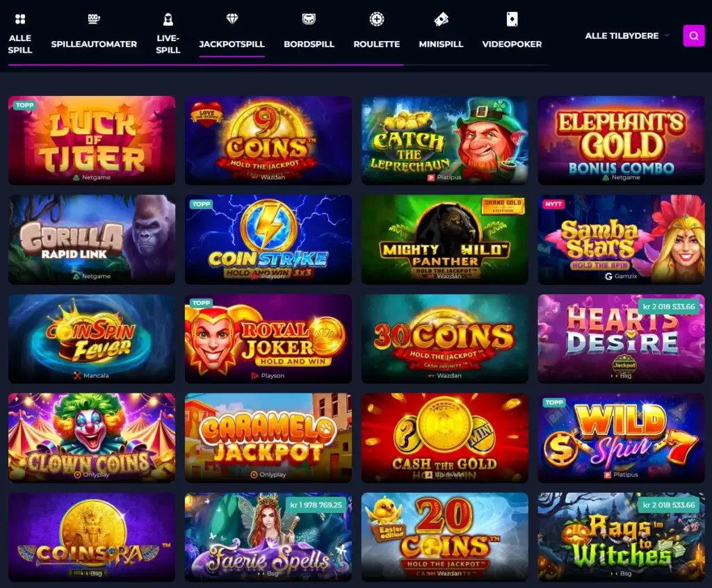Click the Roulette wheel icon
712x588 pixels.
click(x=376, y=19)
